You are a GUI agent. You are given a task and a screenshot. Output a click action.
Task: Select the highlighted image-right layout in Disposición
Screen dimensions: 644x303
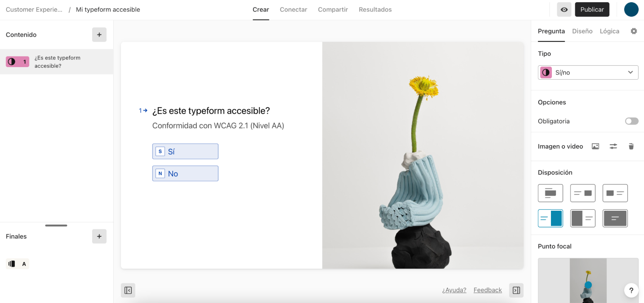tap(550, 218)
